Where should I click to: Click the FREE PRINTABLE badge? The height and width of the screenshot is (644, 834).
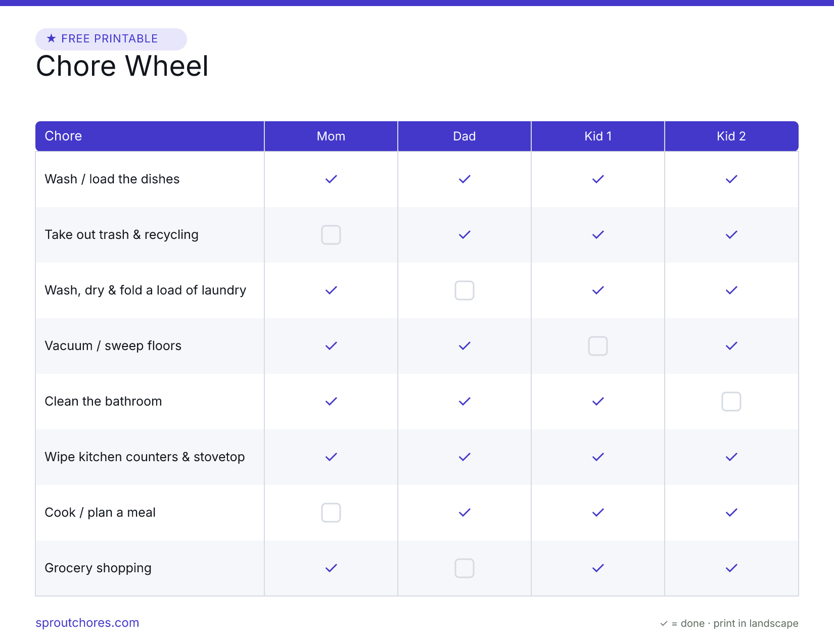click(111, 39)
